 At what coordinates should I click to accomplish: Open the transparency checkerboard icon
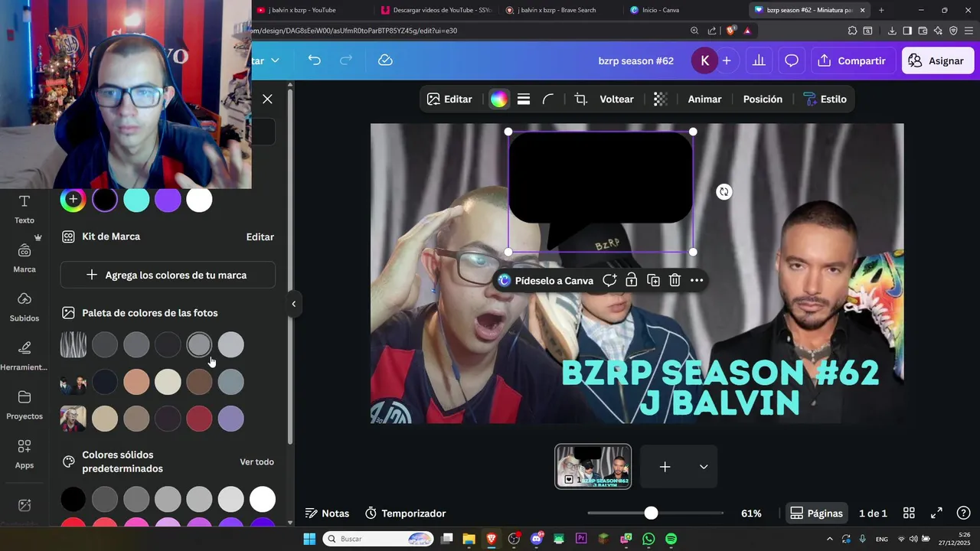click(660, 99)
